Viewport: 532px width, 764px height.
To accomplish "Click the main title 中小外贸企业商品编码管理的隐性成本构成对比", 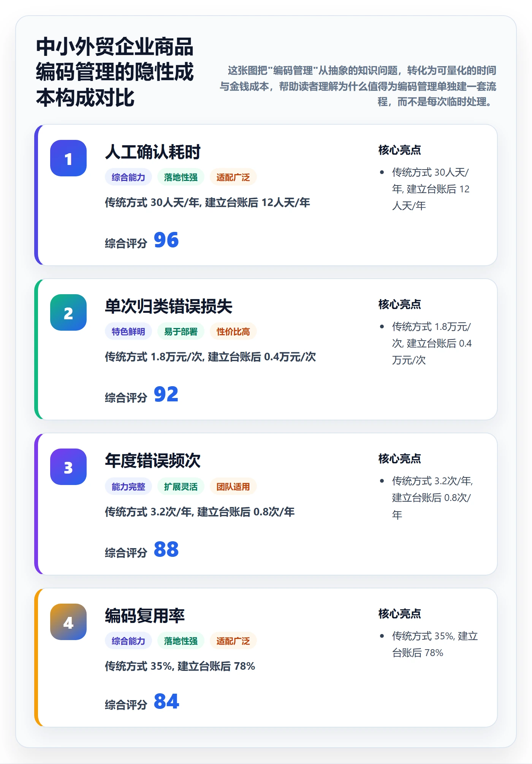I will (x=115, y=72).
